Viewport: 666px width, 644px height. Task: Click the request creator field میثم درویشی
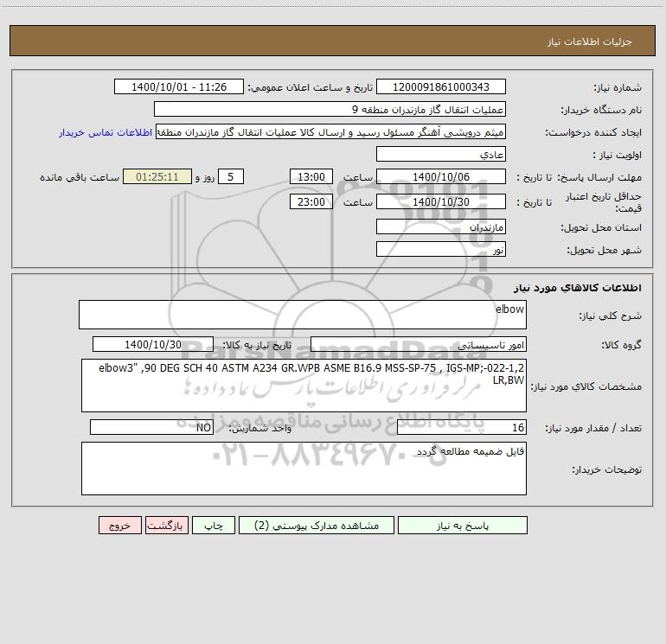331,131
